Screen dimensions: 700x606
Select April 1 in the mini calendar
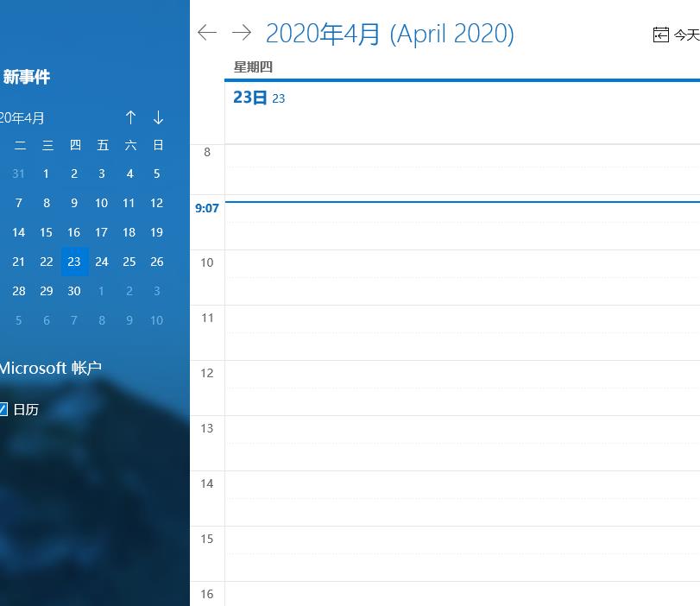(x=46, y=174)
